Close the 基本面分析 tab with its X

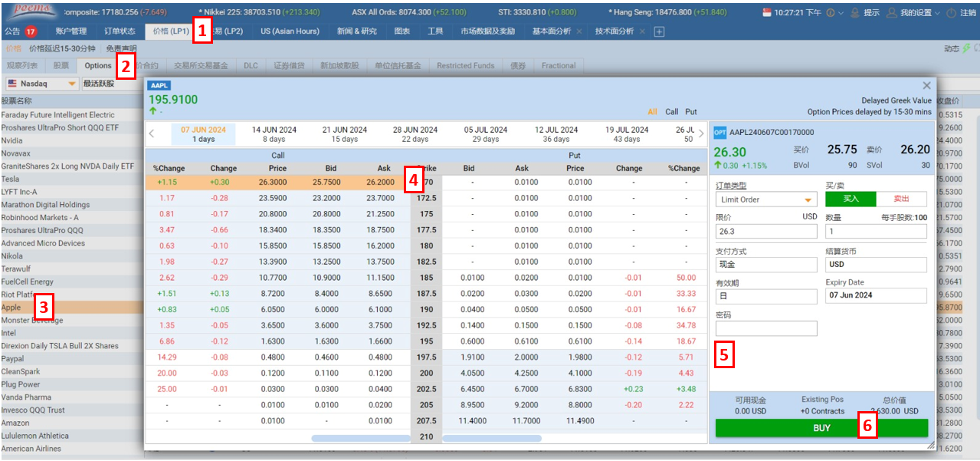579,31
